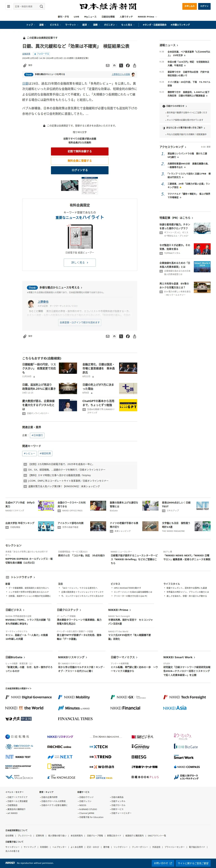
Task: Open the 日経会社情報 menu item
Action: pyautogui.click(x=108, y=16)
